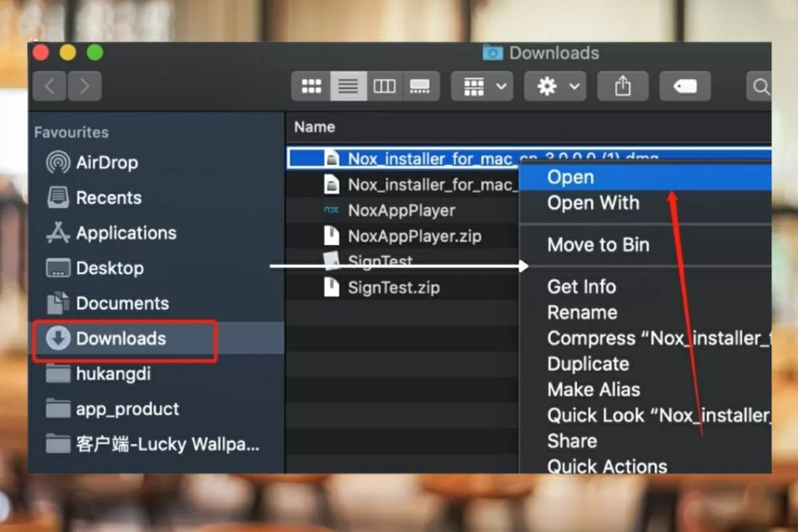Select the SignTest.zip file
Screen dimensions: 798x532
pos(392,287)
